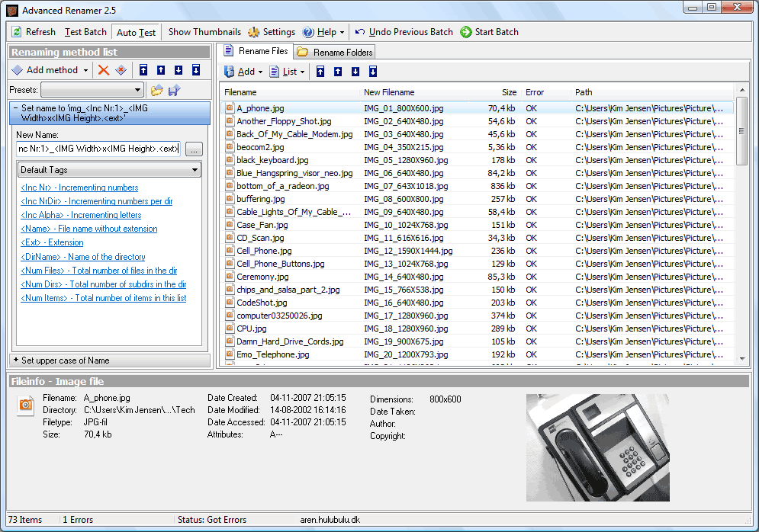This screenshot has width=759, height=532.
Task: Switch to the Rename Folders tab
Action: click(335, 53)
